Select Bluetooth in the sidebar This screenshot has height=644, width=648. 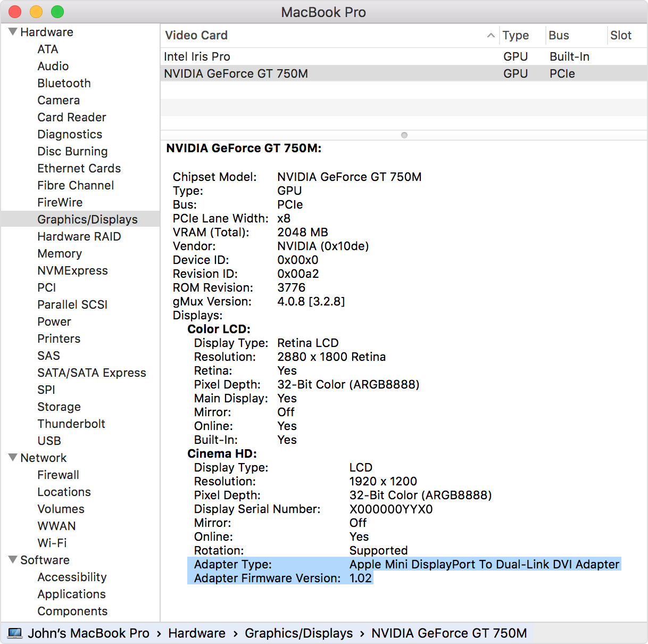(x=64, y=83)
